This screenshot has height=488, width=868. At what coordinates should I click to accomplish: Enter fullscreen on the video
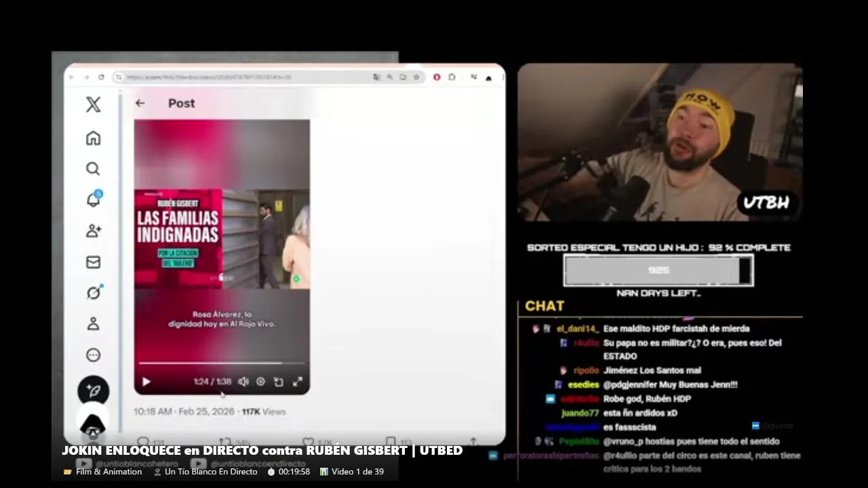coord(297,382)
